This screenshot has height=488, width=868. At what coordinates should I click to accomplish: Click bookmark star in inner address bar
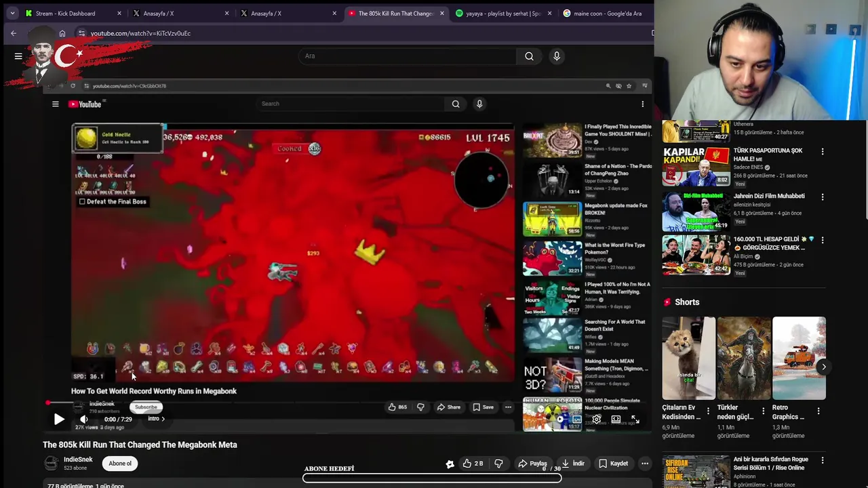(629, 86)
